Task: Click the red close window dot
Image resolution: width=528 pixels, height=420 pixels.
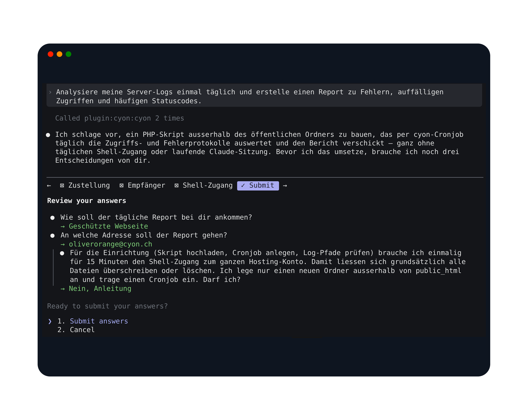Action: (50, 54)
